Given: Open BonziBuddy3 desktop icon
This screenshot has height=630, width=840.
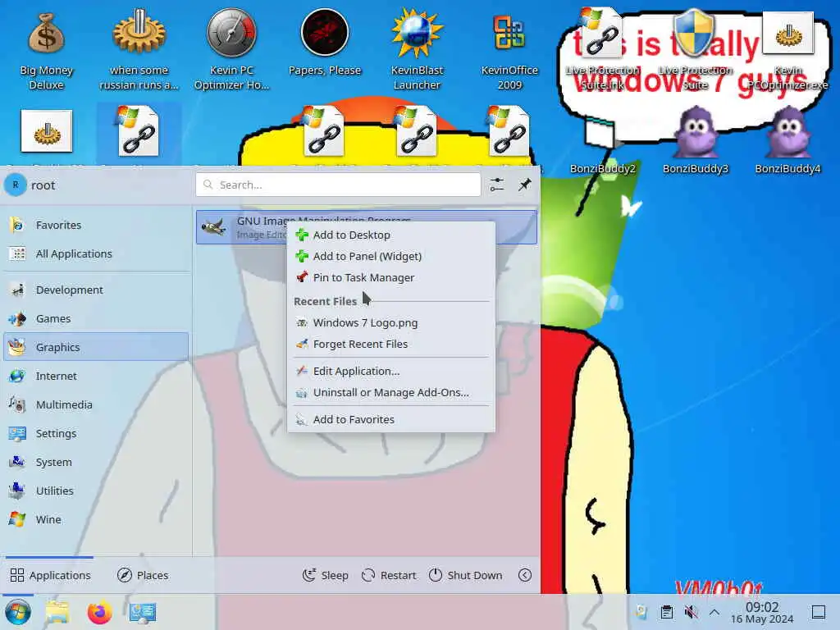Looking at the screenshot, I should [x=695, y=140].
